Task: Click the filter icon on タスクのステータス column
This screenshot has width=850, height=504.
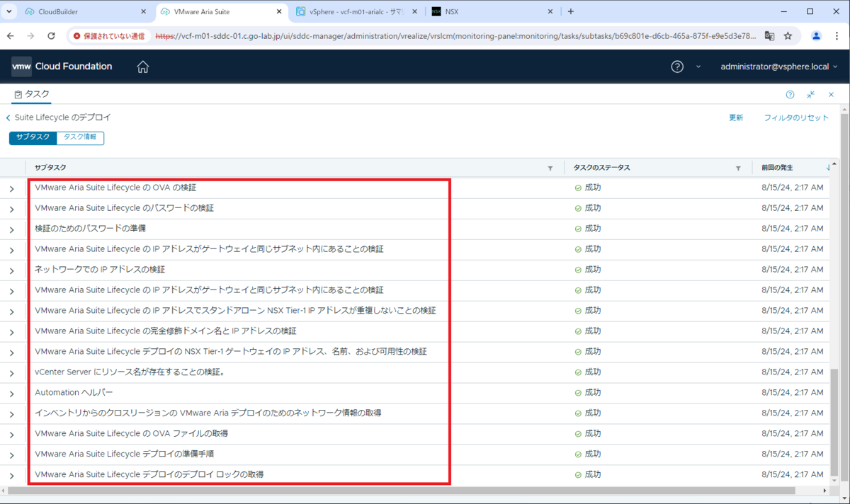Action: click(x=738, y=168)
